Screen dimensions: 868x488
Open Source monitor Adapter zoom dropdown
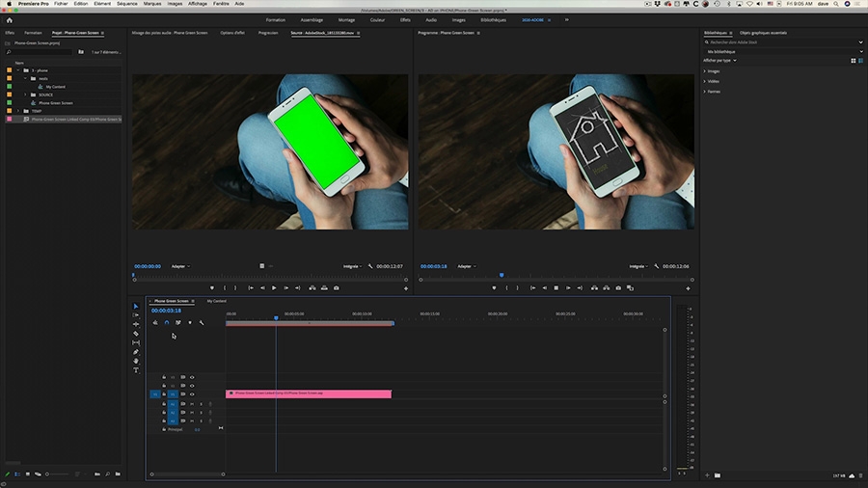tap(180, 266)
